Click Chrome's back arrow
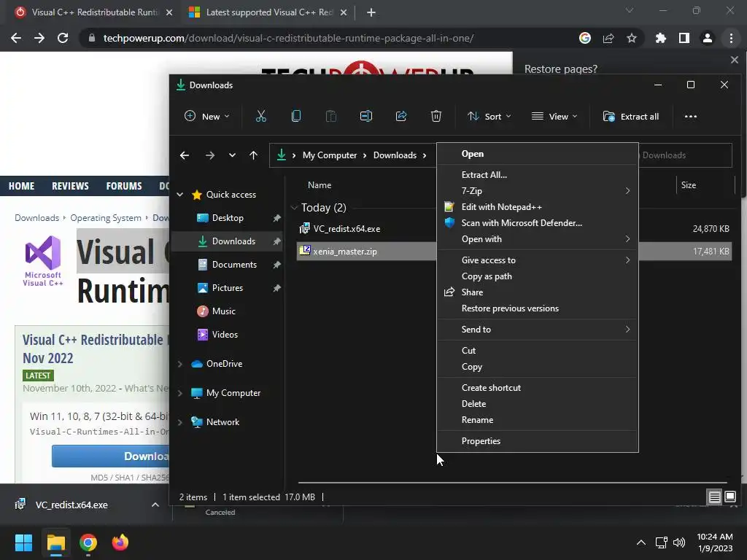 [16, 38]
